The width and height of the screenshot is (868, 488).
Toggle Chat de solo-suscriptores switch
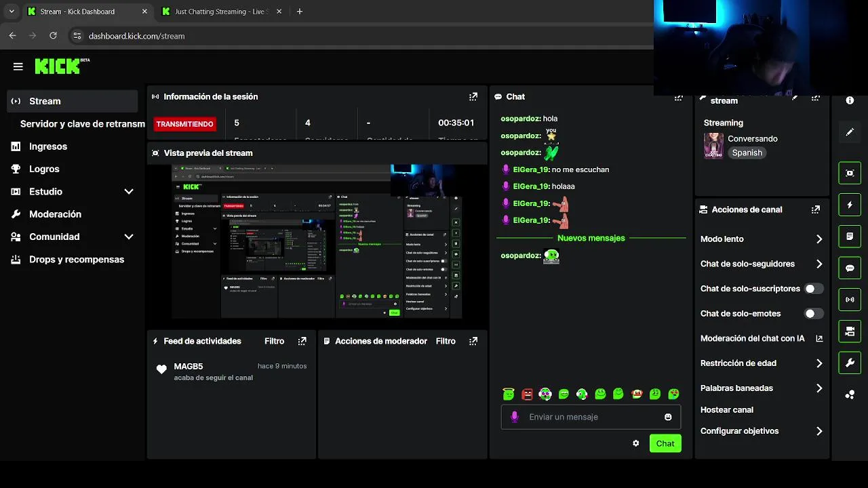click(813, 289)
